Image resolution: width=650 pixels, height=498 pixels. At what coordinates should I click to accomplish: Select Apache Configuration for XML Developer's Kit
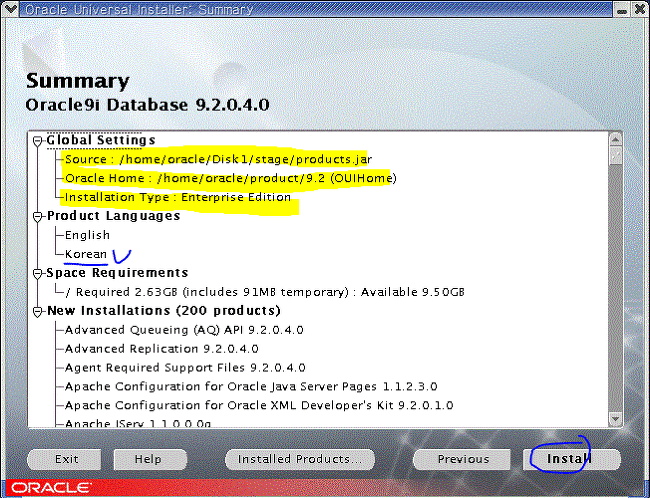coord(259,406)
